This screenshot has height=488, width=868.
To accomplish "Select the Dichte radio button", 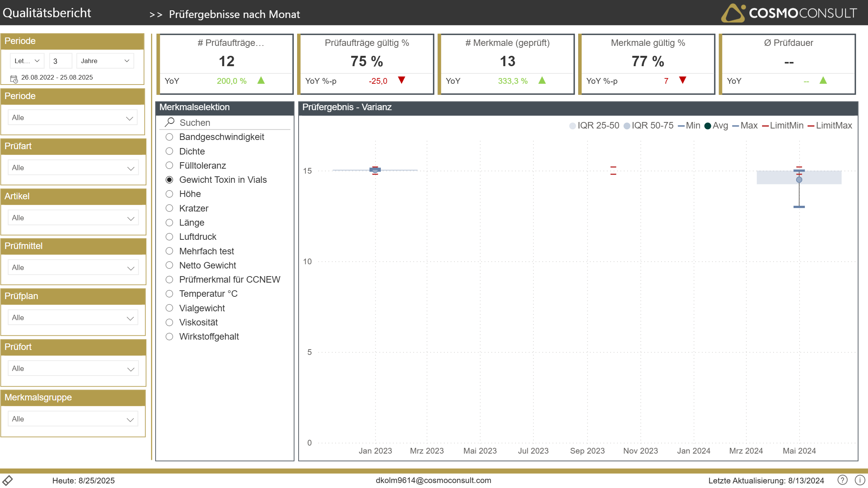I will pyautogui.click(x=169, y=151).
